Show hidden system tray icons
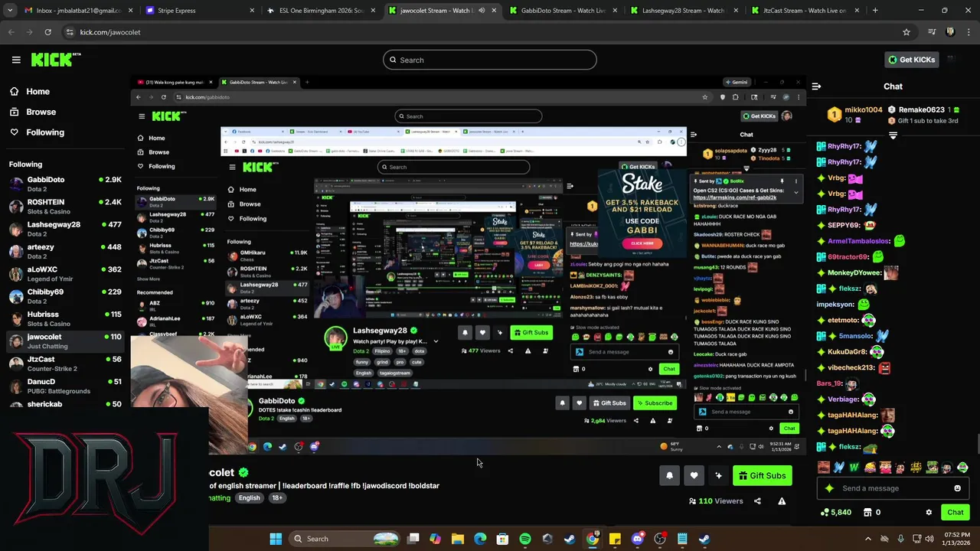This screenshot has height=551, width=980. pos(867,539)
